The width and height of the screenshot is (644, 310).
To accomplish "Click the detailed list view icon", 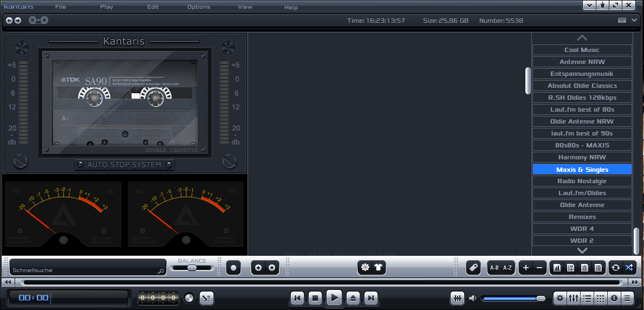I will (570, 268).
